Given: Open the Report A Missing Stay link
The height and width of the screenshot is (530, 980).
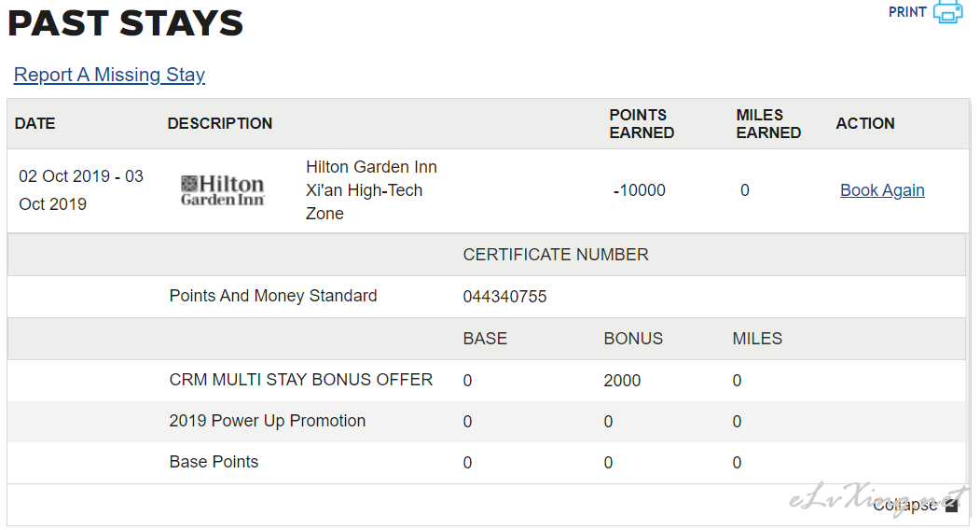Looking at the screenshot, I should point(109,75).
